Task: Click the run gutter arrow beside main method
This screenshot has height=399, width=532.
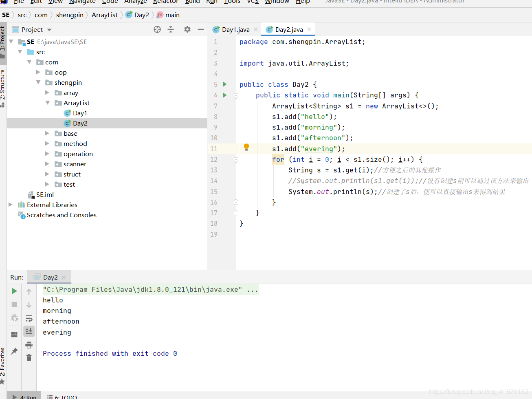Action: click(225, 95)
